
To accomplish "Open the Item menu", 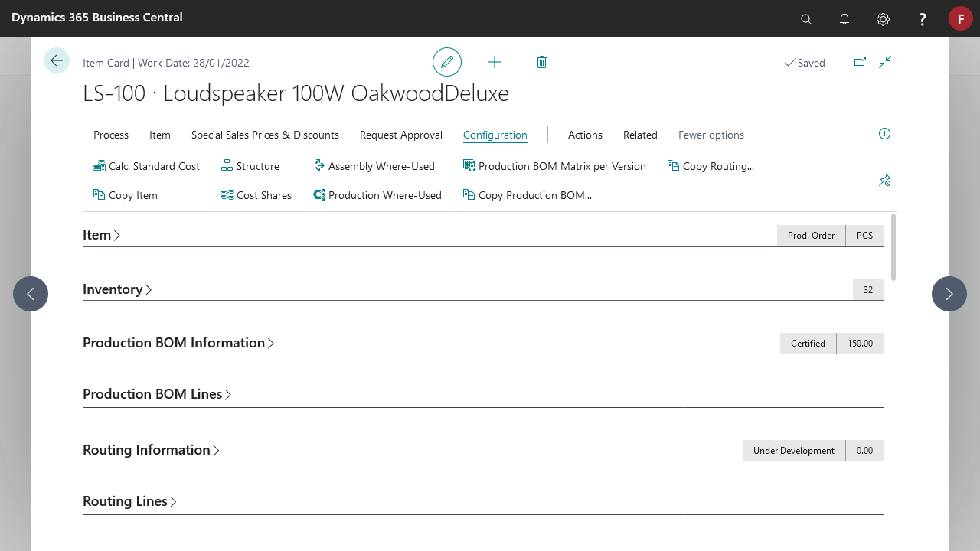I will pos(160,135).
